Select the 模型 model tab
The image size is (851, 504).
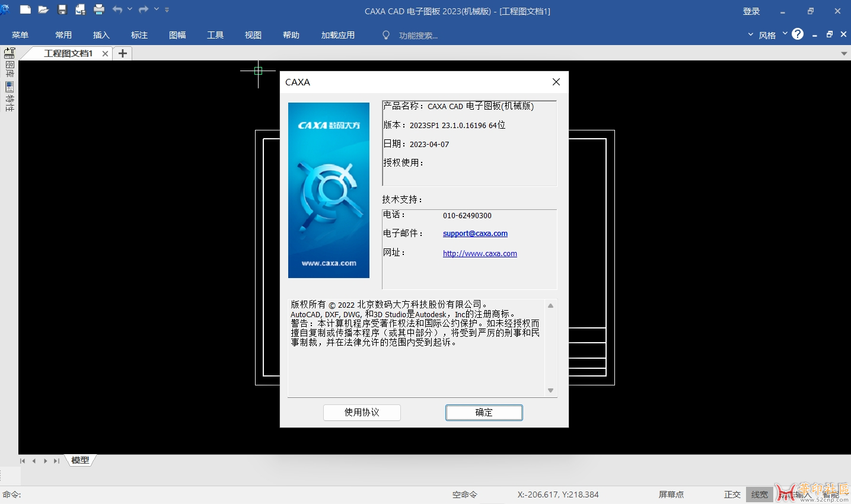coord(80,460)
